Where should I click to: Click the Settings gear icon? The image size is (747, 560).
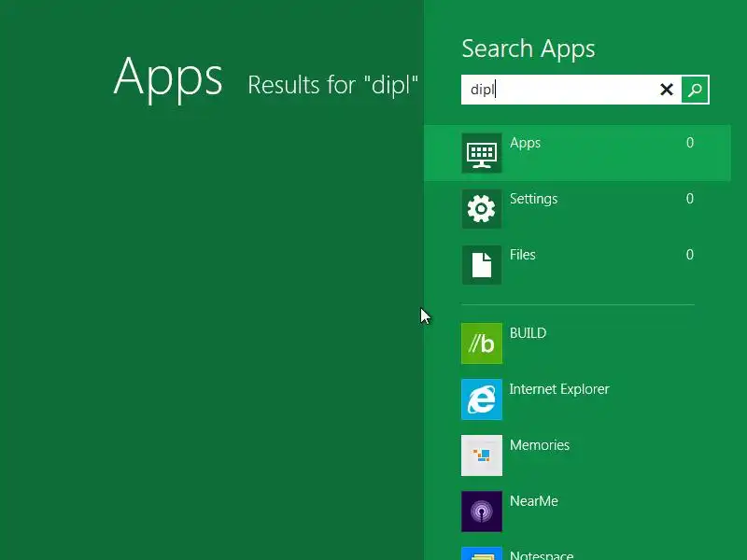(482, 209)
